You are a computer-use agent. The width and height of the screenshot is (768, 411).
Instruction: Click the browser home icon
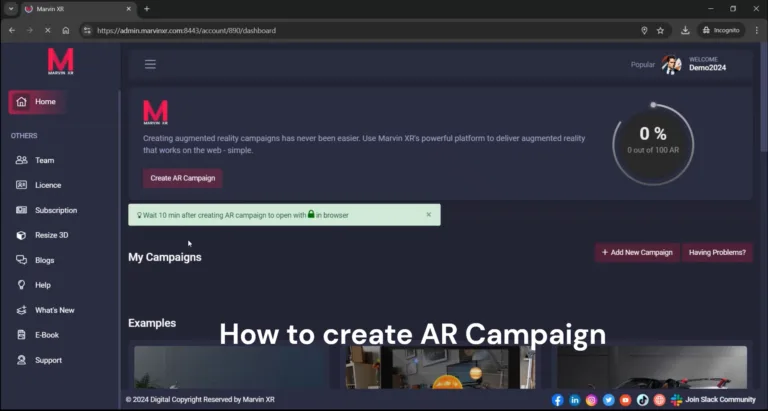tap(66, 30)
